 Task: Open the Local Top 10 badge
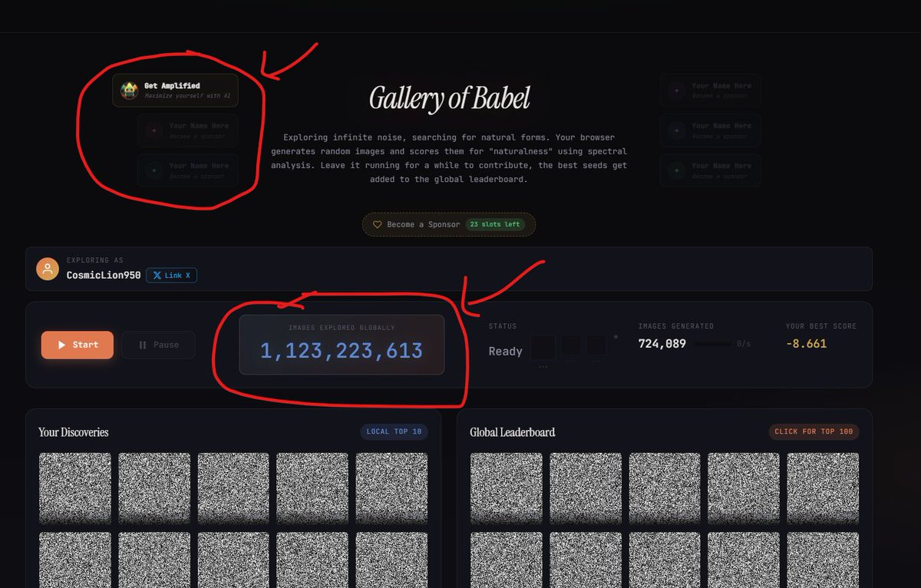coord(394,432)
